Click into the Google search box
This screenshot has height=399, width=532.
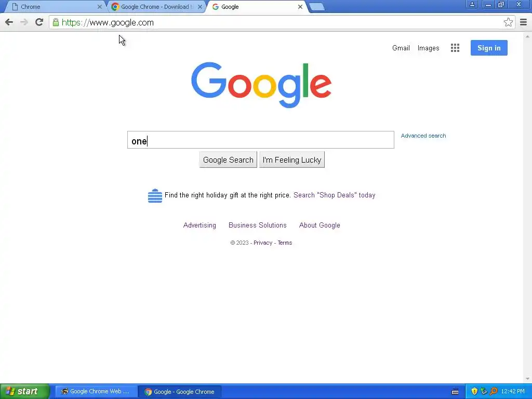(261, 140)
